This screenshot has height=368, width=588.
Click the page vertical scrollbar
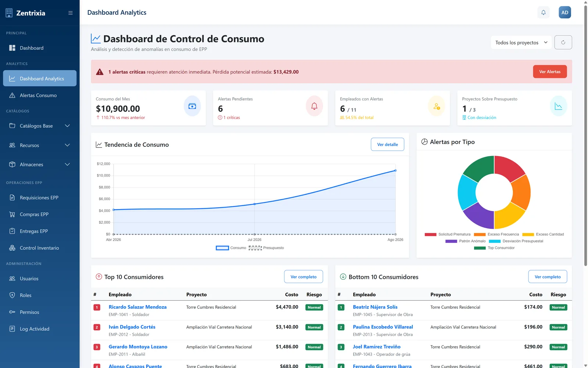[x=585, y=134]
